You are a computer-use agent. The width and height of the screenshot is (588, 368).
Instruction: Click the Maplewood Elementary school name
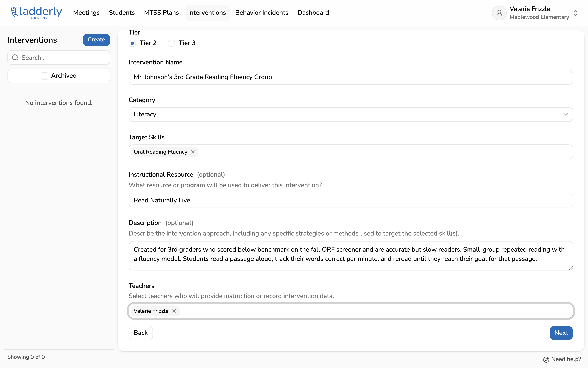(x=539, y=17)
